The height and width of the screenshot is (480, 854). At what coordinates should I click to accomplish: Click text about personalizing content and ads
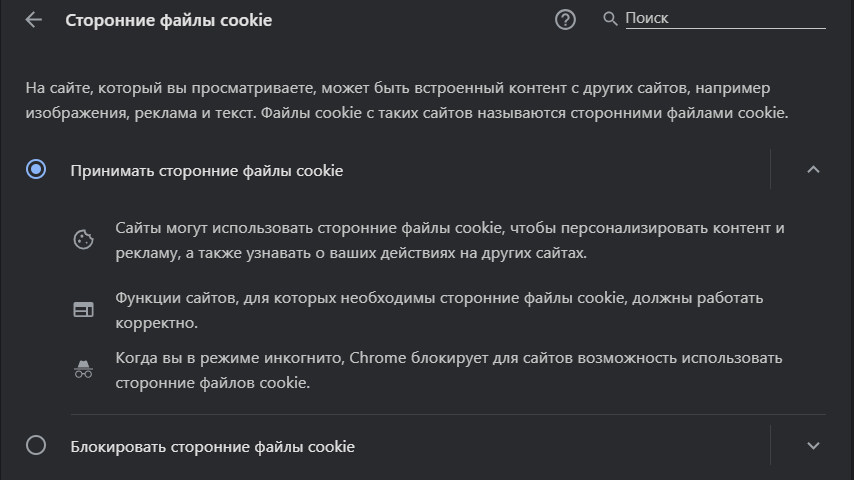tap(449, 241)
